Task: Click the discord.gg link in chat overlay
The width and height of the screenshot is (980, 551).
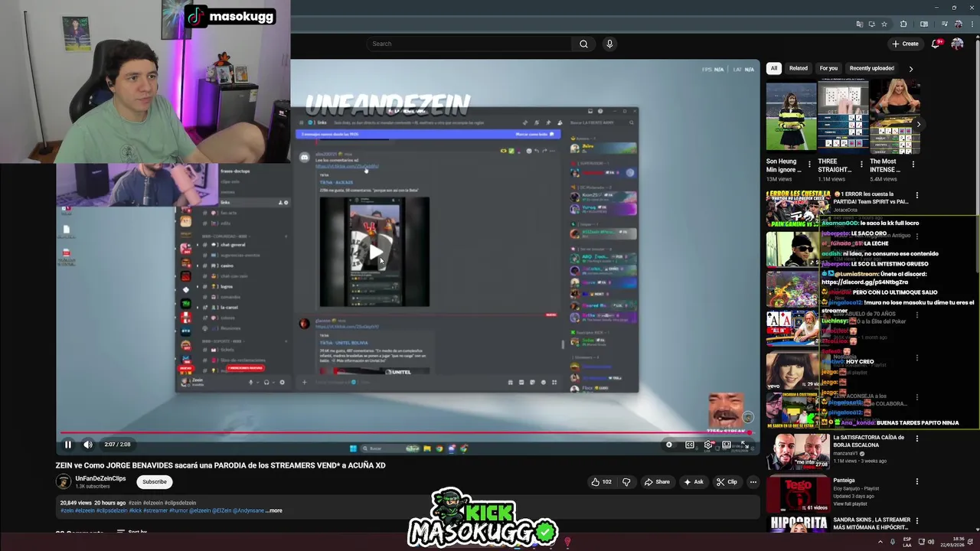Action: (863, 282)
